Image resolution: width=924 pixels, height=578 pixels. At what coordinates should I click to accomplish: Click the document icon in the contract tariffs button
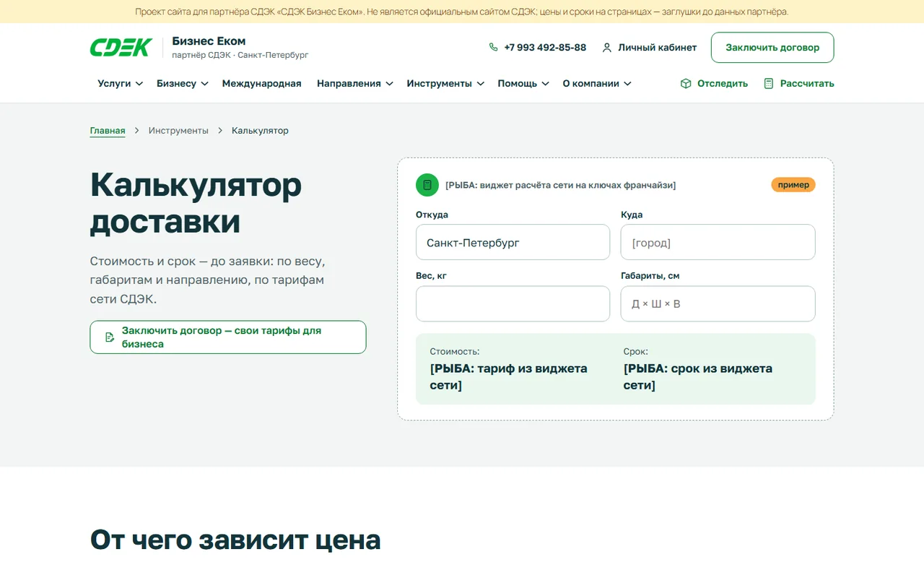click(110, 337)
